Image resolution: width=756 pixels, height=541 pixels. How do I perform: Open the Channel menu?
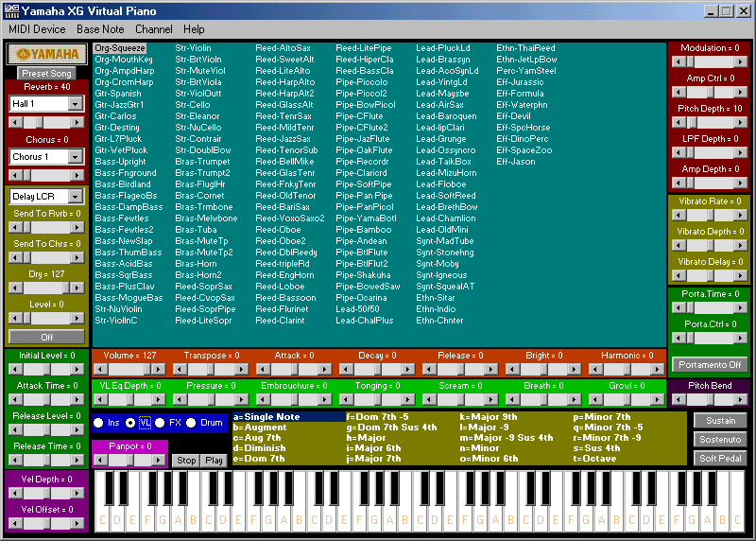(x=154, y=29)
